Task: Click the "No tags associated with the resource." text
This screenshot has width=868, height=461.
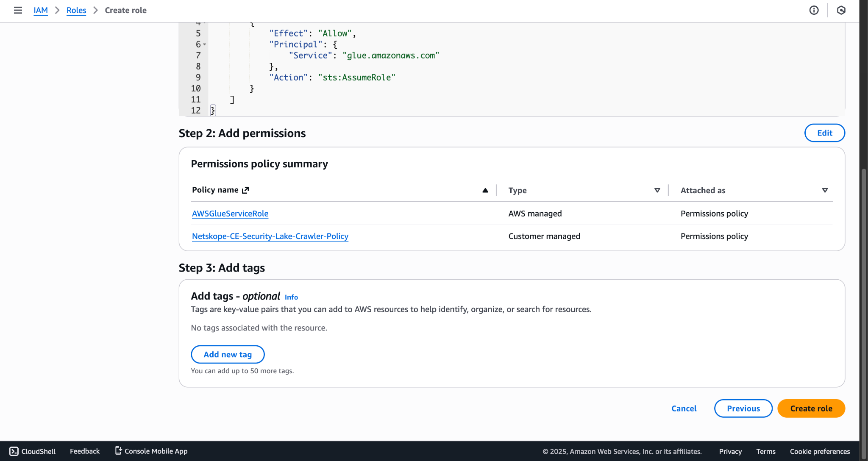Action: click(x=259, y=328)
